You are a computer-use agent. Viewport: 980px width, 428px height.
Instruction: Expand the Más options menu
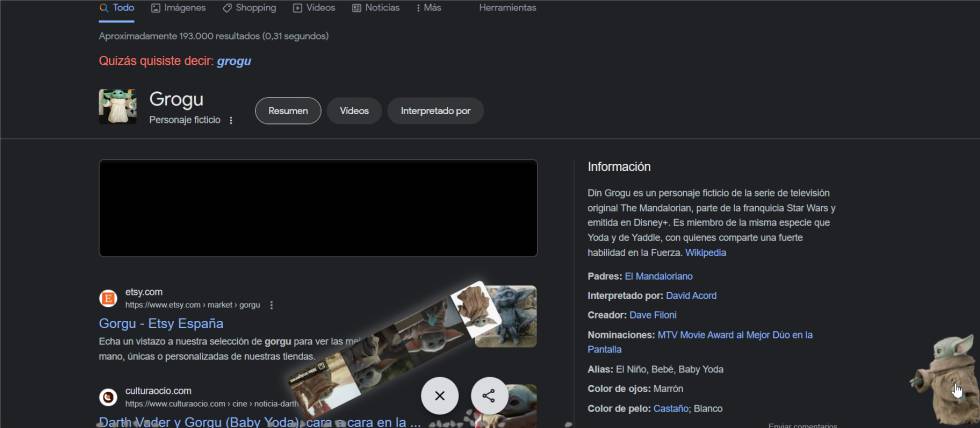point(428,8)
